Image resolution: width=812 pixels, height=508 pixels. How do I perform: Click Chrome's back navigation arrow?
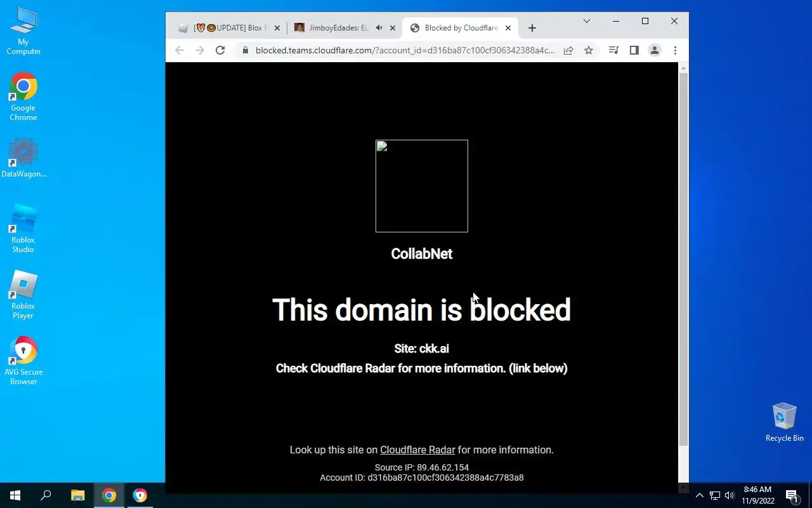tap(180, 50)
